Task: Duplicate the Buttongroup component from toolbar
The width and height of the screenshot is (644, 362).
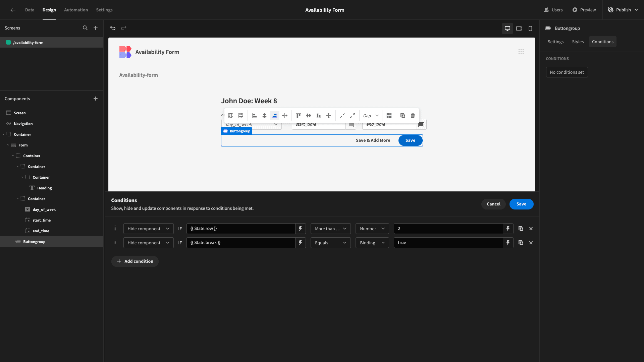Action: 403,116
